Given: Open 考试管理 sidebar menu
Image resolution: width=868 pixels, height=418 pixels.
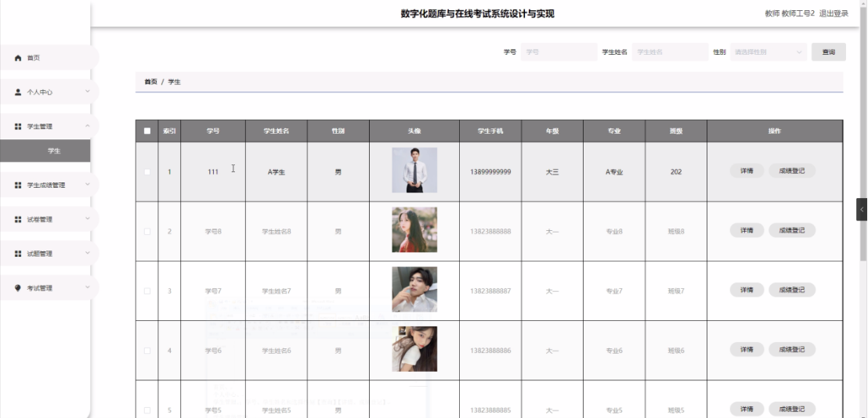Looking at the screenshot, I should click(49, 288).
